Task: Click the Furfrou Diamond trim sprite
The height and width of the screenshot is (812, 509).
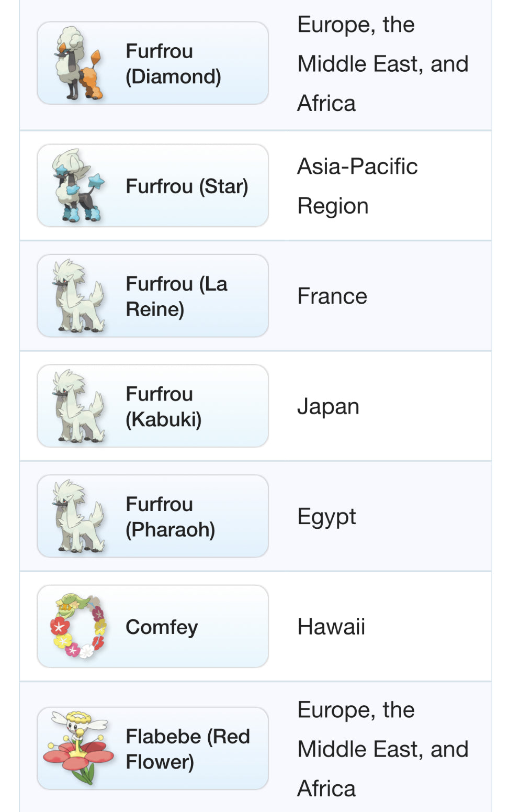Action: tap(78, 63)
